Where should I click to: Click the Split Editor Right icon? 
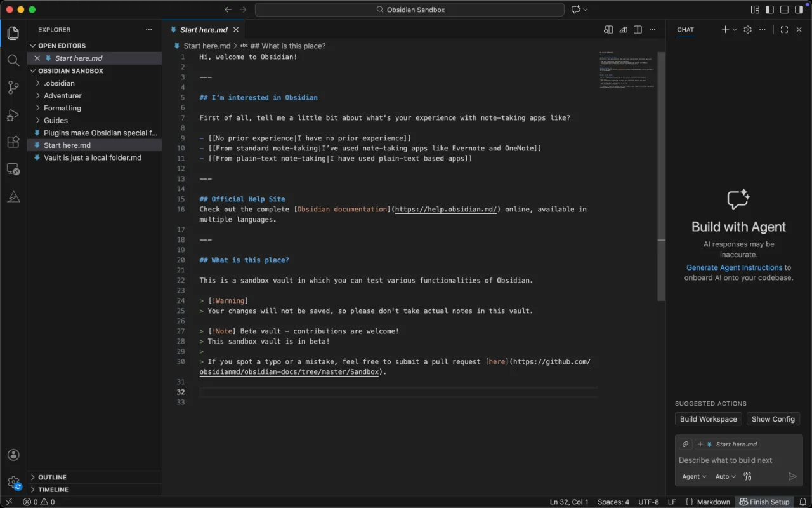click(638, 30)
